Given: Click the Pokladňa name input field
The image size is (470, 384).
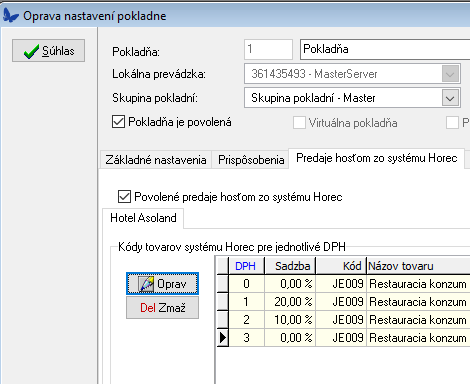Looking at the screenshot, I should [385, 49].
